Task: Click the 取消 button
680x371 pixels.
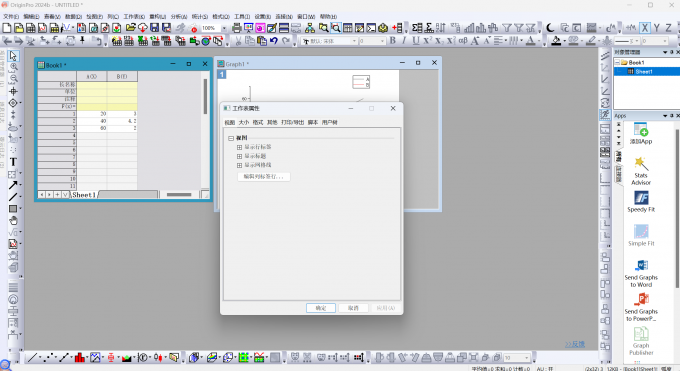Action: [x=353, y=308]
